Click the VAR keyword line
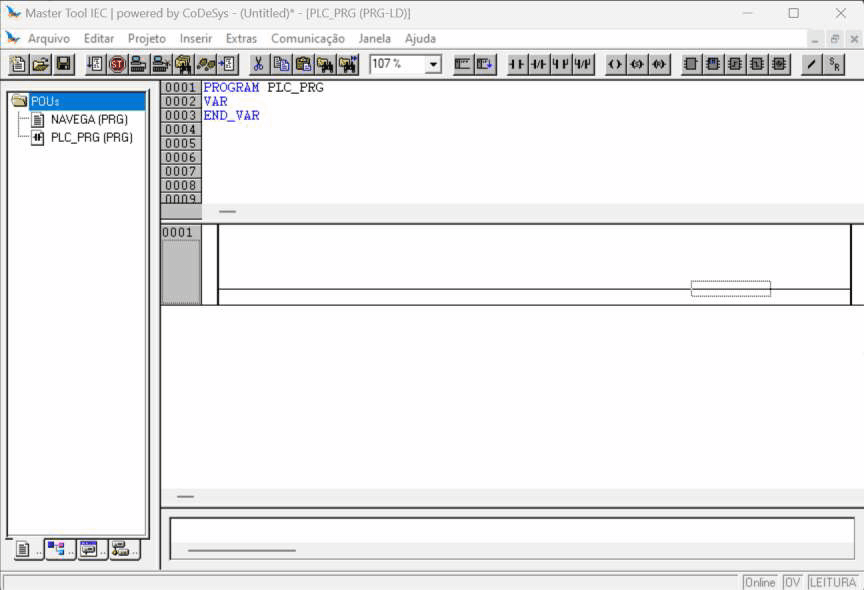 point(215,102)
